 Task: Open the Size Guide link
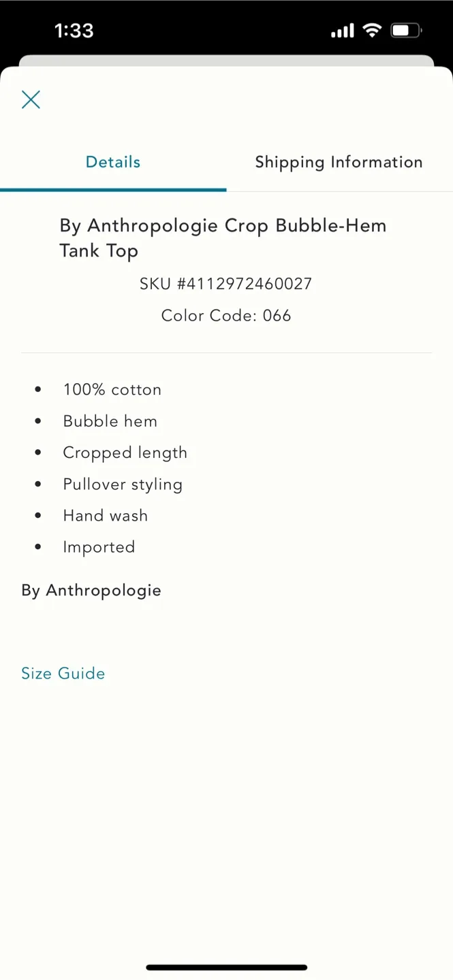point(63,673)
